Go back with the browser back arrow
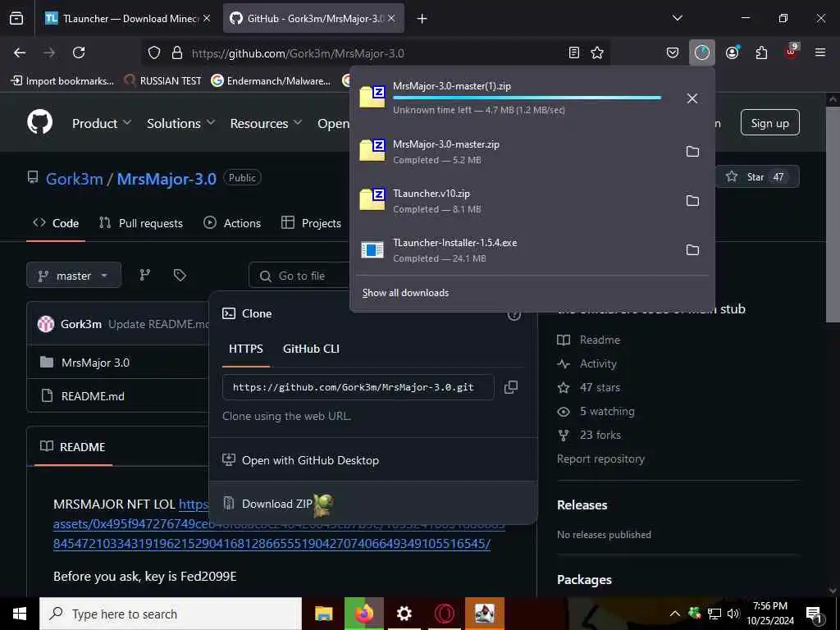 pos(20,52)
